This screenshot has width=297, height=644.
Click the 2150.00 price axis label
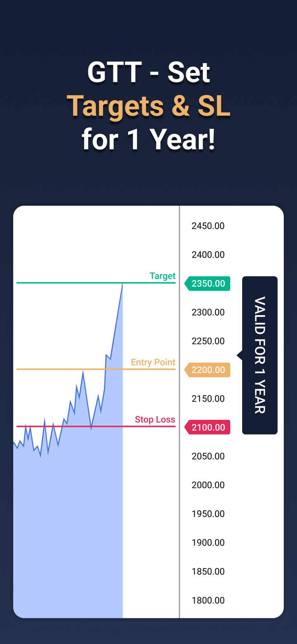(x=208, y=399)
